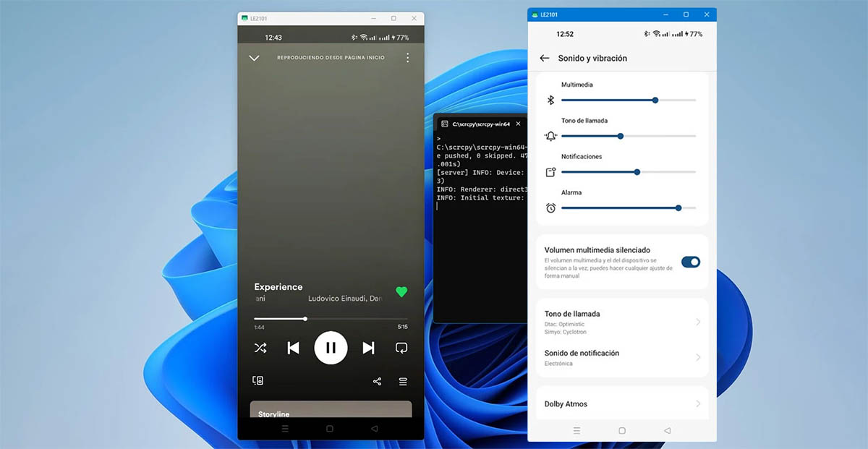
Task: Open the Spotify play queue
Action: click(403, 381)
